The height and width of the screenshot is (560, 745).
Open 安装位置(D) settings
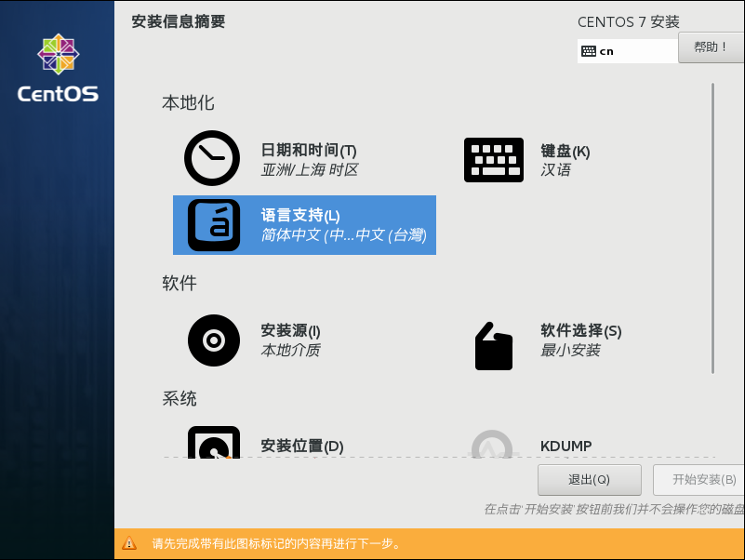coord(301,446)
